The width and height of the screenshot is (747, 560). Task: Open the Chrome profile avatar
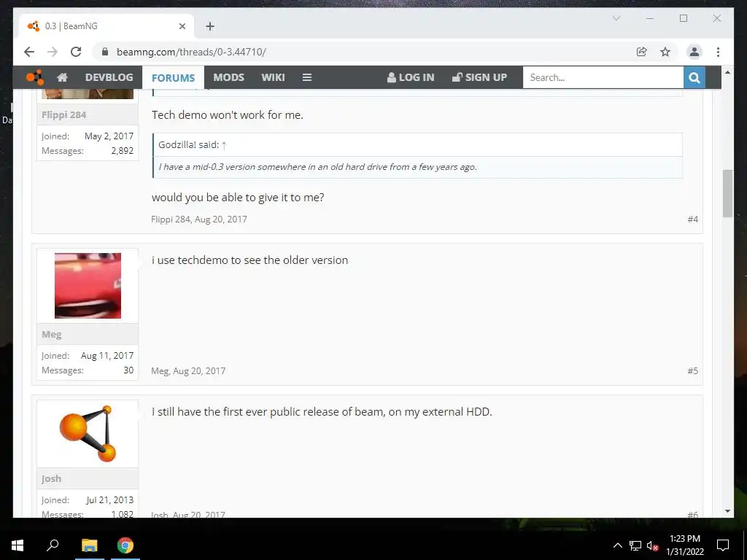tap(694, 52)
